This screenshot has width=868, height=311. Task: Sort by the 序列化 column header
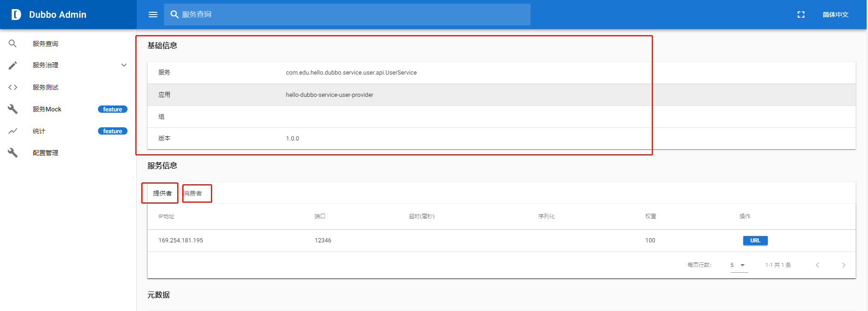point(546,216)
